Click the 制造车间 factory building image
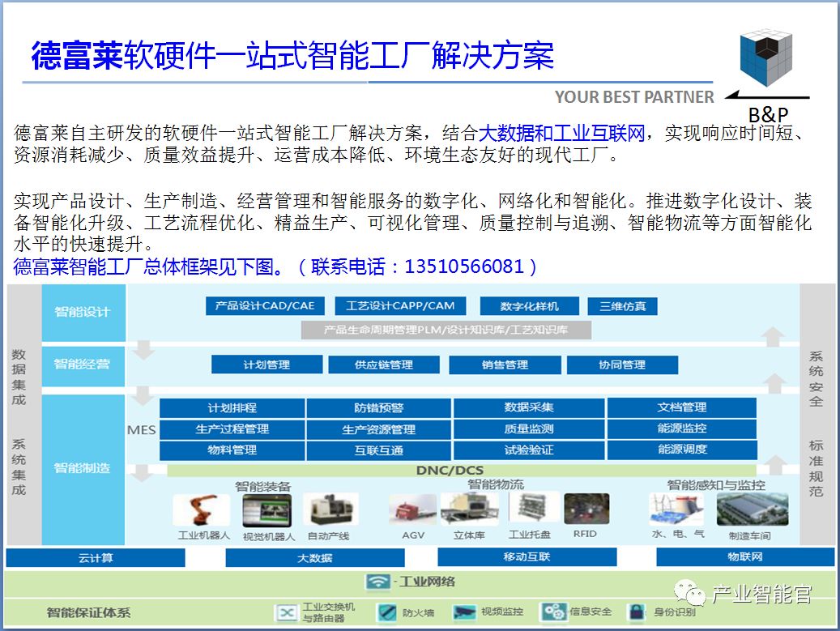 coord(753,509)
